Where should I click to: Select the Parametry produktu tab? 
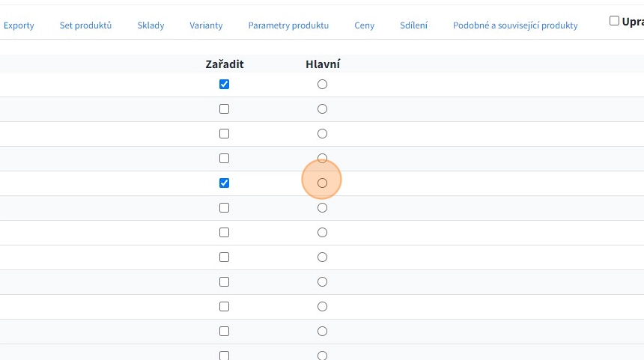coord(288,25)
